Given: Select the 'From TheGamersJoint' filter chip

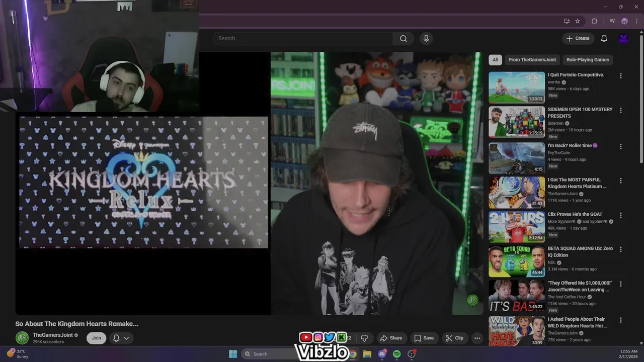Looking at the screenshot, I should click(532, 59).
